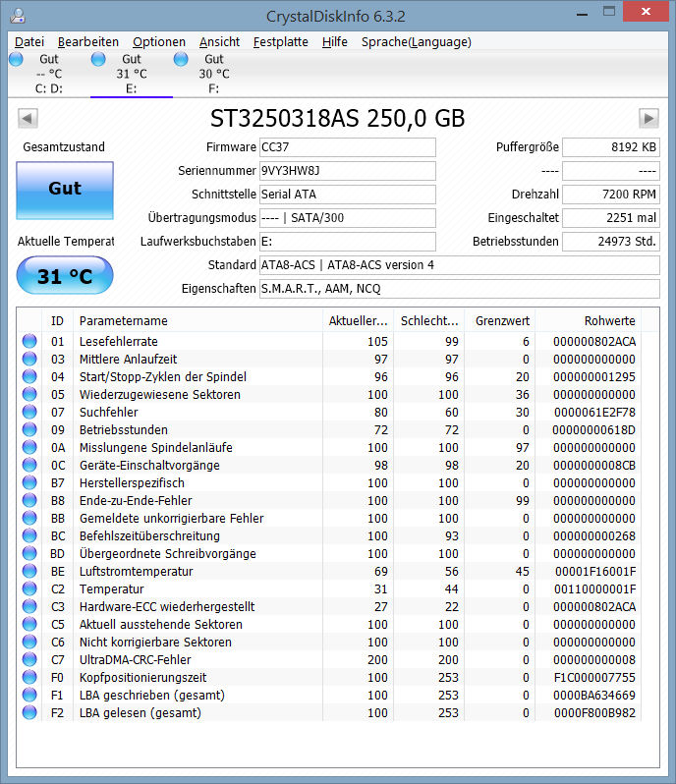Click status orb for Kopfpositionierungszeit
Viewport: 676px width, 784px height.
point(29,677)
